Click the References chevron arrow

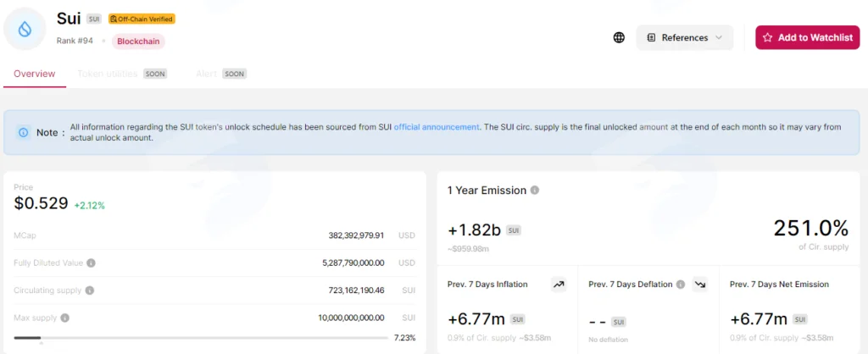719,37
